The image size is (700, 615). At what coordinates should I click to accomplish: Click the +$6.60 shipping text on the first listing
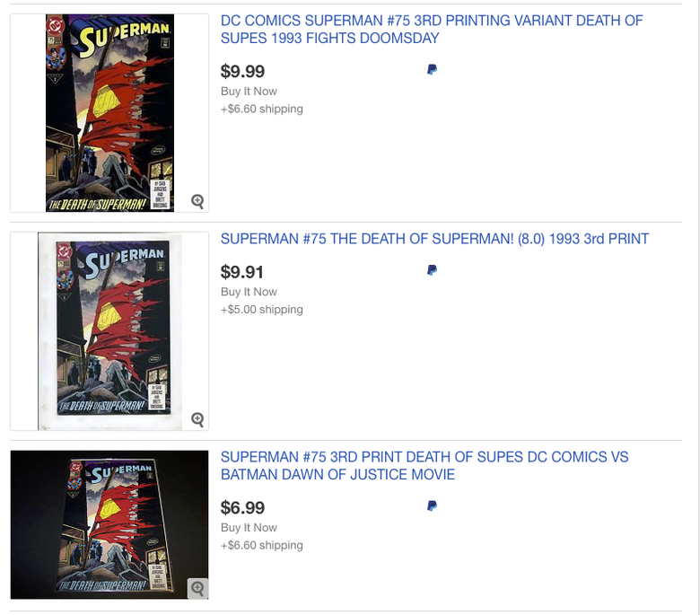pyautogui.click(x=262, y=109)
